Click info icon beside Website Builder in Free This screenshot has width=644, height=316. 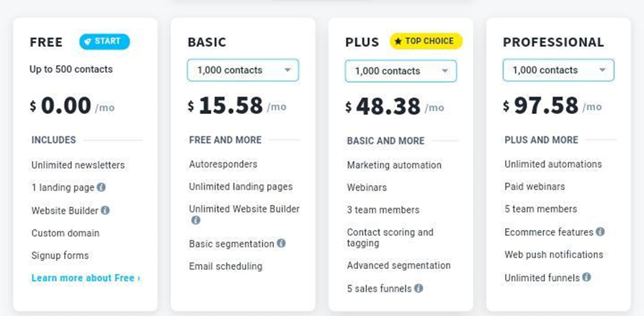tap(105, 210)
